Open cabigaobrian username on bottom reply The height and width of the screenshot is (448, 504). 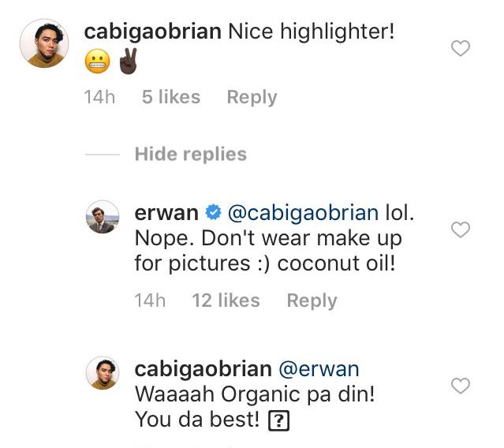(203, 369)
